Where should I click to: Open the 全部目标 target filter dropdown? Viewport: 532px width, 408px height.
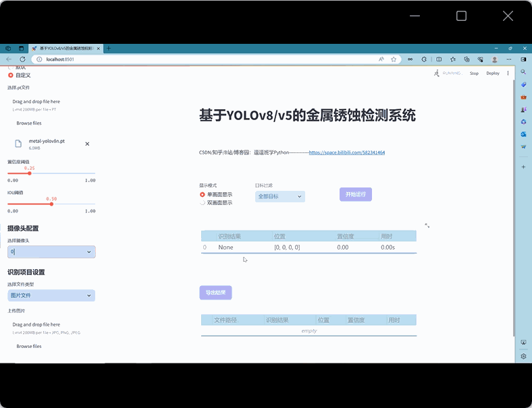[x=280, y=196]
